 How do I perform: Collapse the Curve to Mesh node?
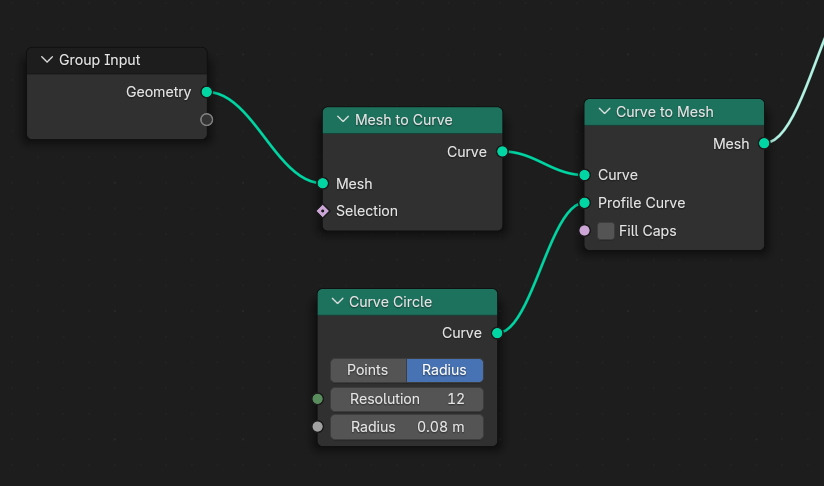pos(604,111)
